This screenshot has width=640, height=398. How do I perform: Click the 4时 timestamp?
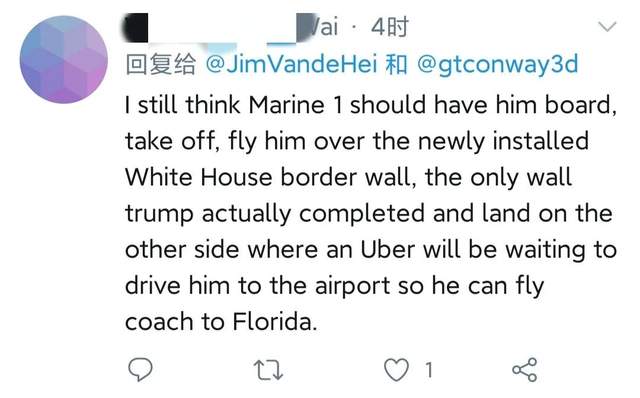(x=390, y=27)
